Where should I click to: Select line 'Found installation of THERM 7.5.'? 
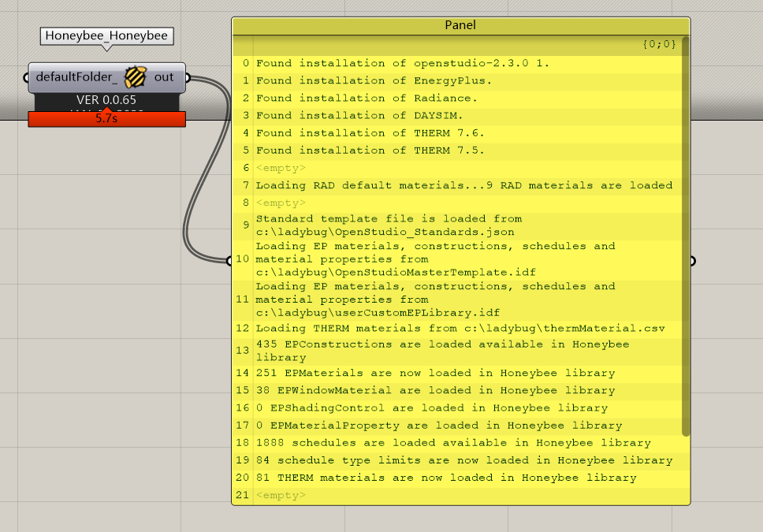pyautogui.click(x=370, y=151)
